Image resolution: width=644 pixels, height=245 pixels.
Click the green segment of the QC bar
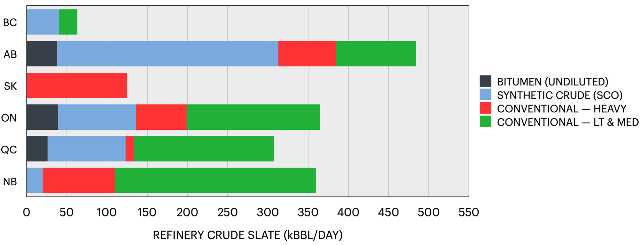click(x=204, y=149)
